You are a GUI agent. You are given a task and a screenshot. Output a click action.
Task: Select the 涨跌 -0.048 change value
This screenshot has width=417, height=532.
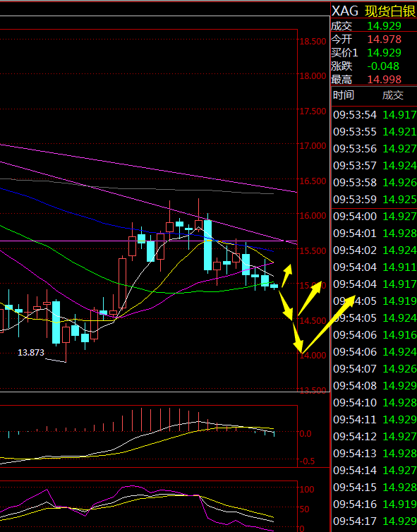(383, 66)
